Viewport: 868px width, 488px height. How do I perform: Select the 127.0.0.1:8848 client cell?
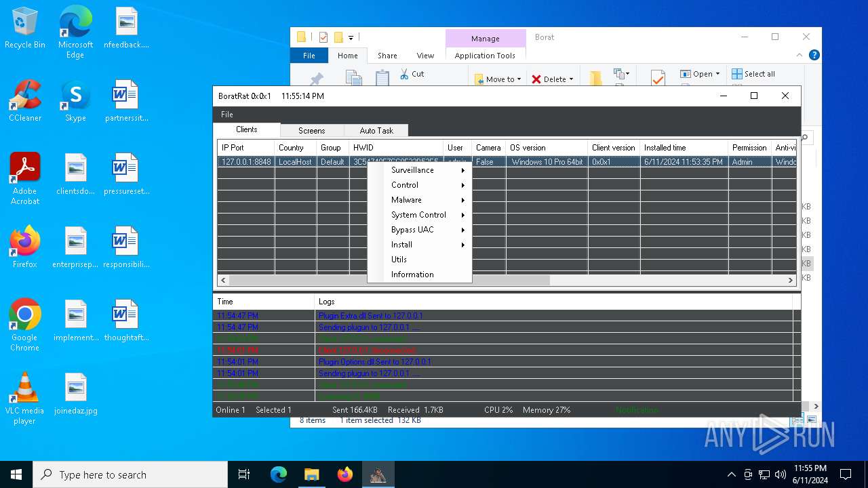click(x=246, y=162)
